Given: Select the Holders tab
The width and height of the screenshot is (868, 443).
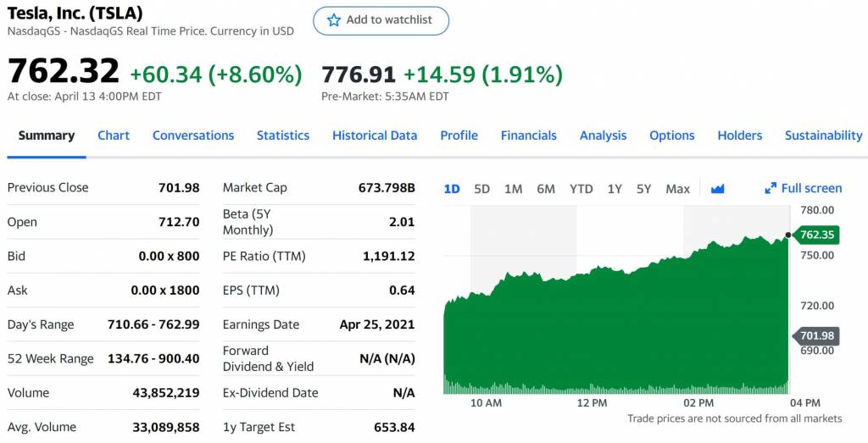Looking at the screenshot, I should pos(739,136).
